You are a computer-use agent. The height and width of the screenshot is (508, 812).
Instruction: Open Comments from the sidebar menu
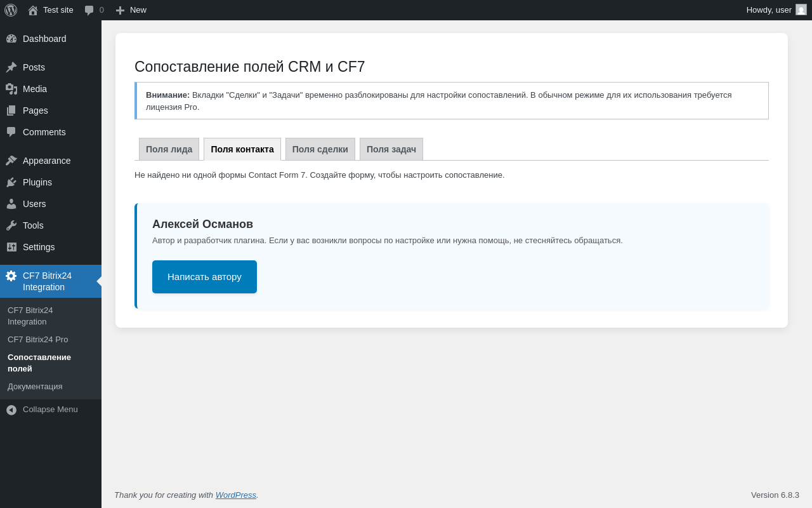(x=51, y=132)
